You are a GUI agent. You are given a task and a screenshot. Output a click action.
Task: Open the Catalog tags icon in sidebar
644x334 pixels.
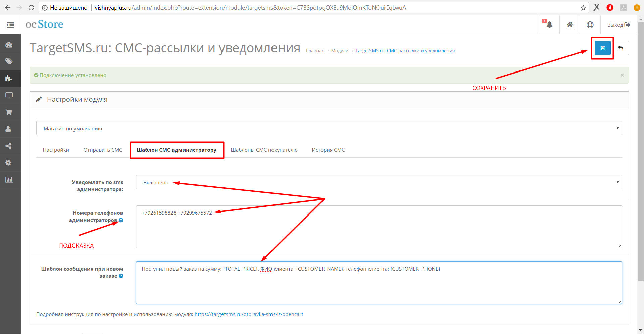[9, 61]
